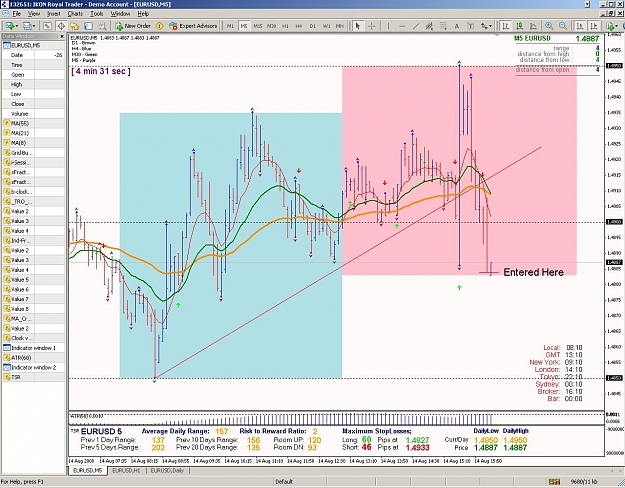
Task: Select the arrow cursor tool
Action: point(358,26)
